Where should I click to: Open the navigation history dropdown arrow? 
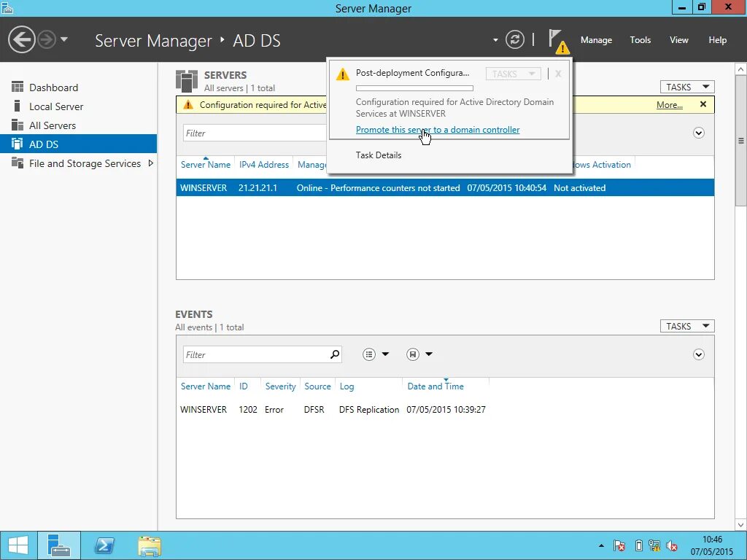click(x=64, y=39)
